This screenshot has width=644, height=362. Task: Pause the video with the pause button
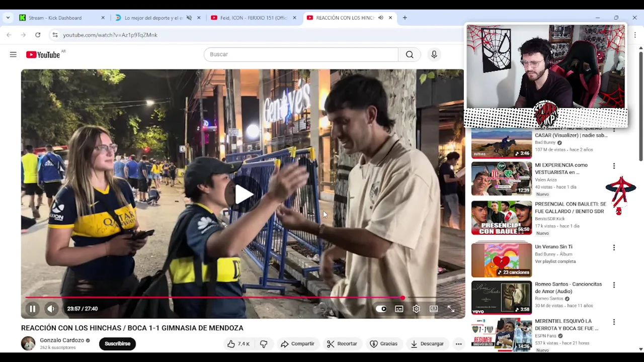[x=32, y=309]
